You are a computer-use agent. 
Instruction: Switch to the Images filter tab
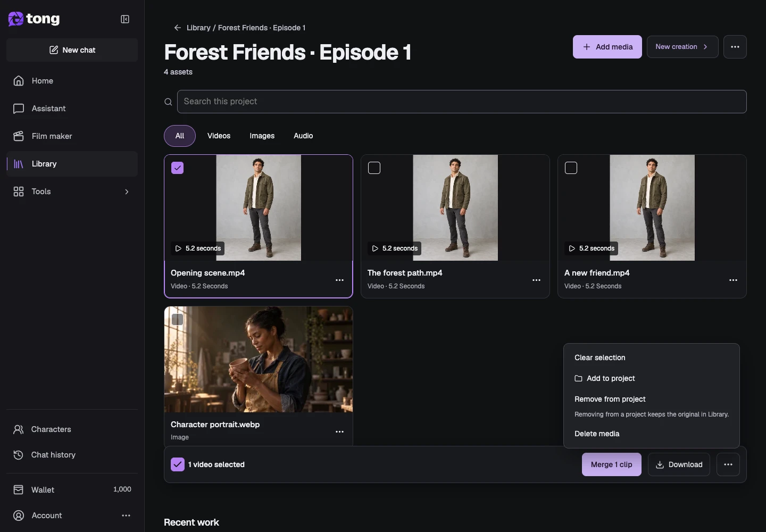point(262,136)
